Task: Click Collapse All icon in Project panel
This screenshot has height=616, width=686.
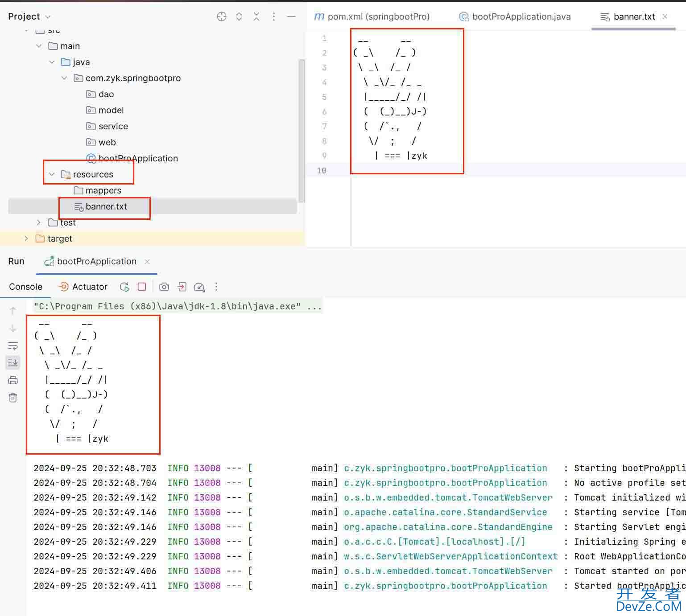Action: 256,16
